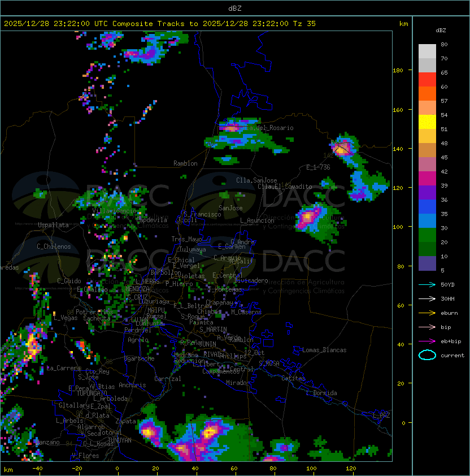Click the Mirador map label
This screenshot has height=476, width=470.
tap(238, 383)
